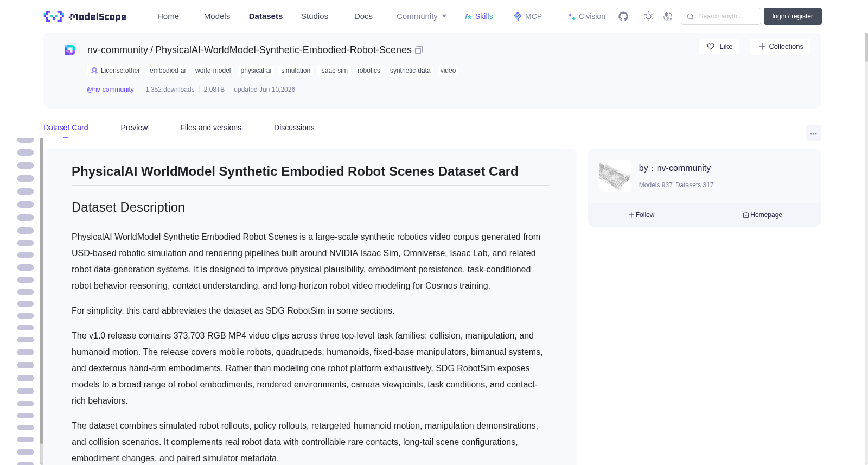
Task: Open the MCP icon link
Action: click(527, 16)
